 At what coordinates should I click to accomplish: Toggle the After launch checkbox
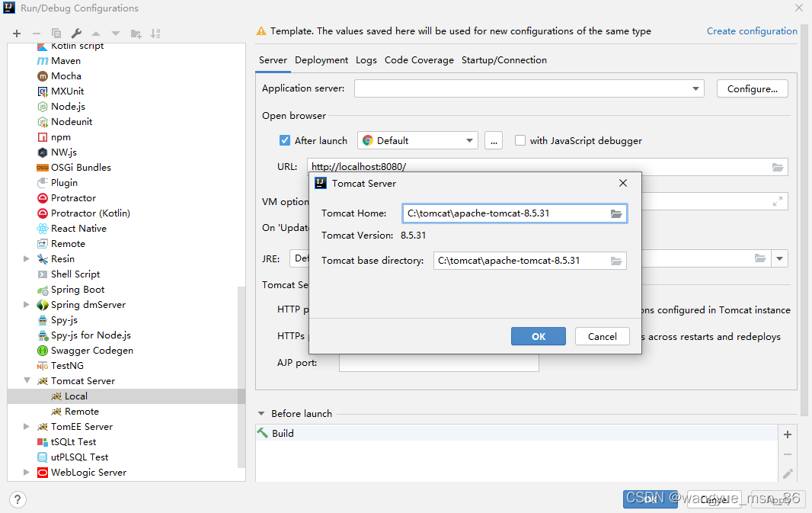[285, 140]
